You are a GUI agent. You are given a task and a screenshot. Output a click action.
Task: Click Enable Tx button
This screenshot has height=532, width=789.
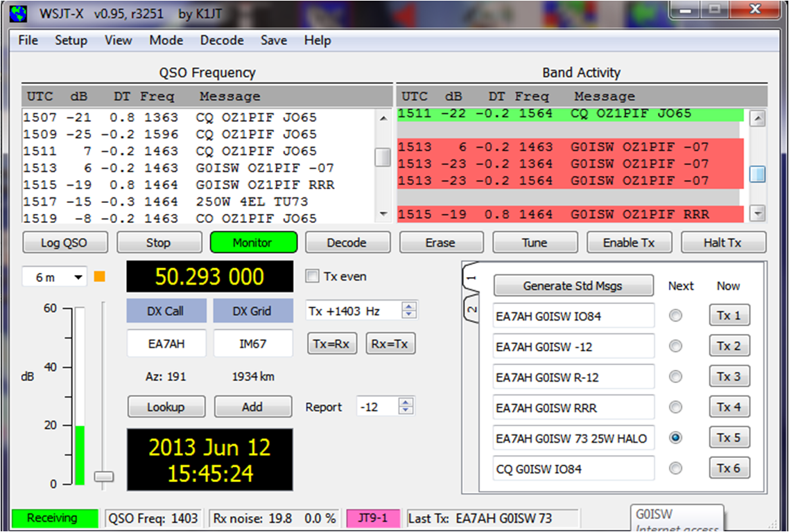point(629,243)
